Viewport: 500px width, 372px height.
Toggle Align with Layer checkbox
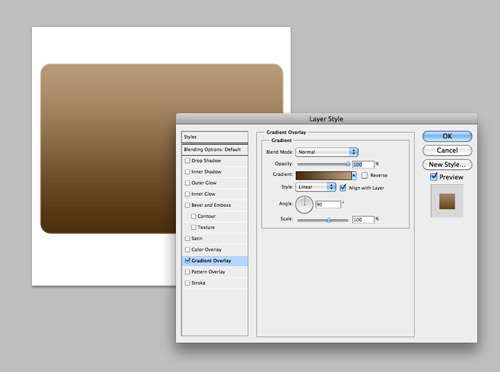(343, 188)
